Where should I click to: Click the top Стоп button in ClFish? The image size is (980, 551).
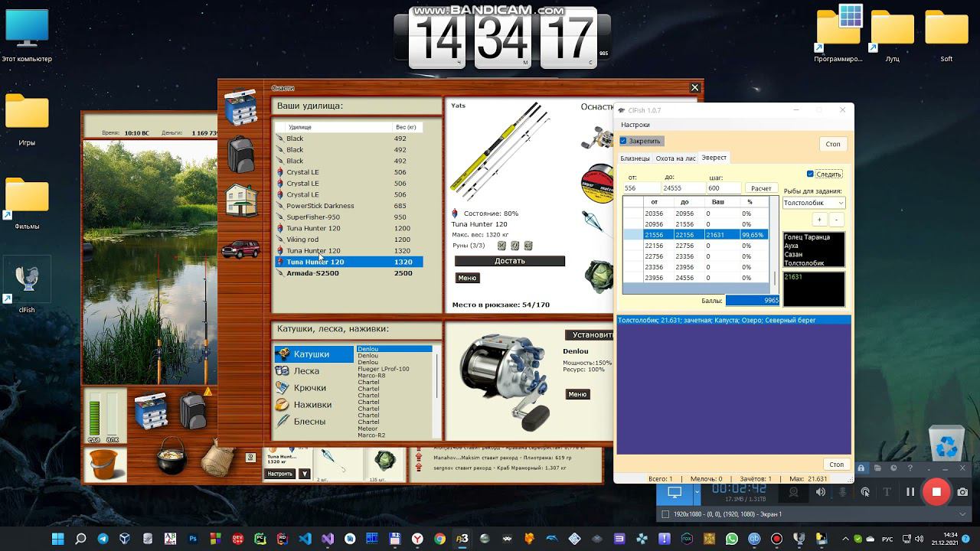[833, 144]
